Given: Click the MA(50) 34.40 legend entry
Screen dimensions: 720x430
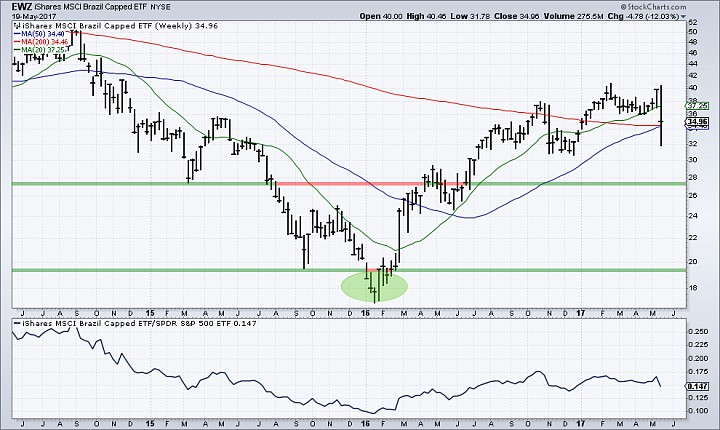Looking at the screenshot, I should 40,34.
